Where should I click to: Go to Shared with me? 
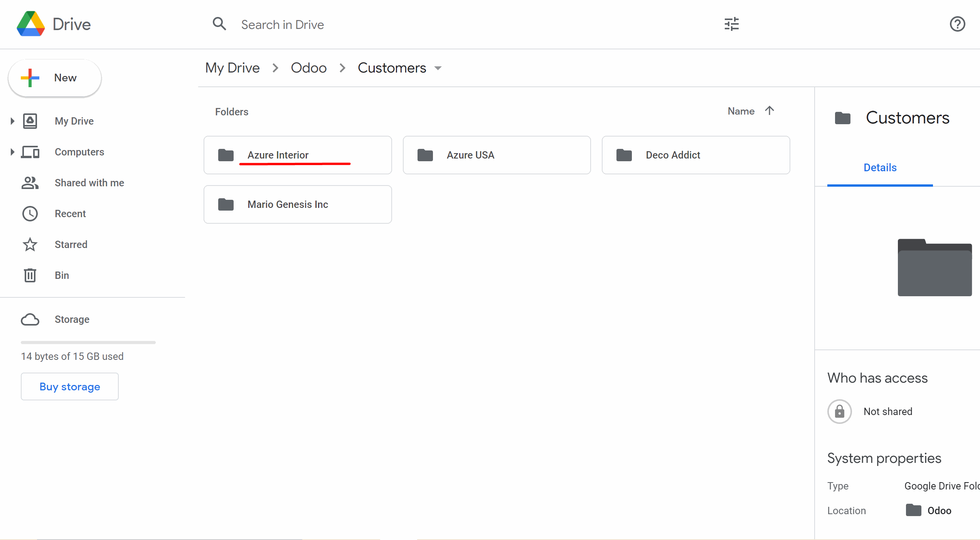tap(89, 183)
